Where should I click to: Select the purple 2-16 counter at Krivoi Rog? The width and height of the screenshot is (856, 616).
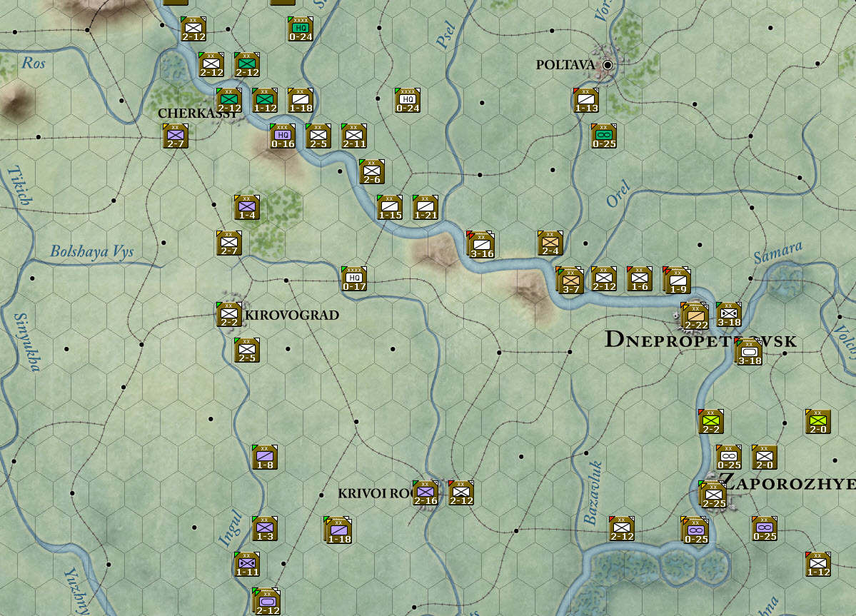(426, 493)
